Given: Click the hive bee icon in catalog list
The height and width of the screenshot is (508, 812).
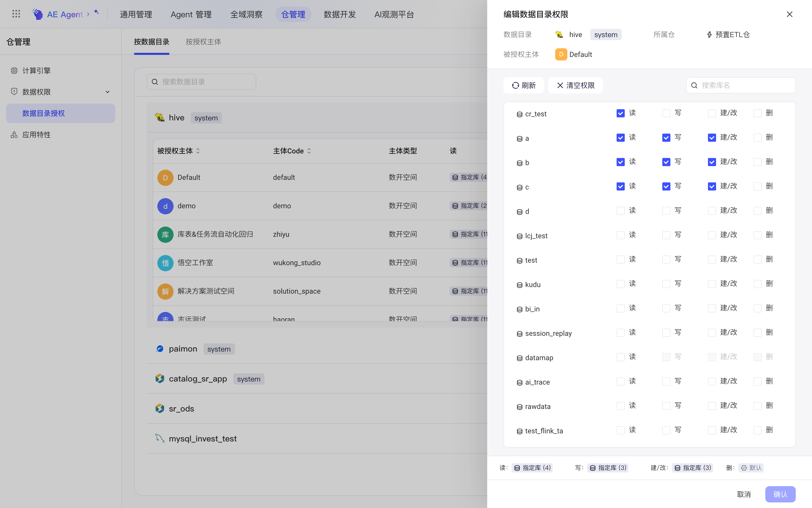Looking at the screenshot, I should pos(160,118).
